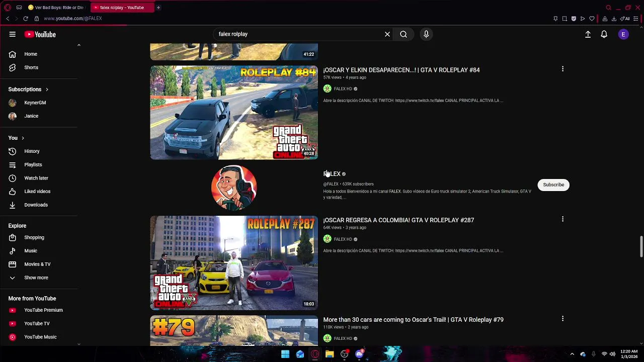The height and width of the screenshot is (362, 644).
Task: Open the Opera extensions user-tray icon
Action: tap(605, 19)
